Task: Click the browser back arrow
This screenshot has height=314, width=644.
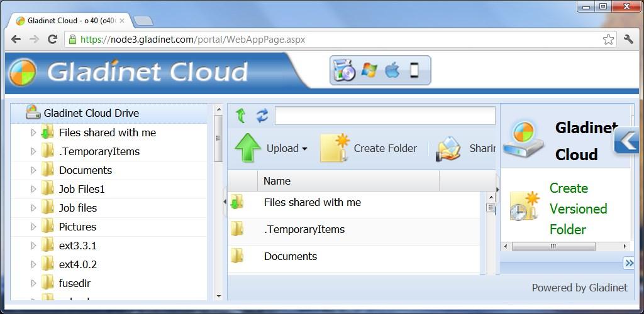Action: click(x=16, y=40)
